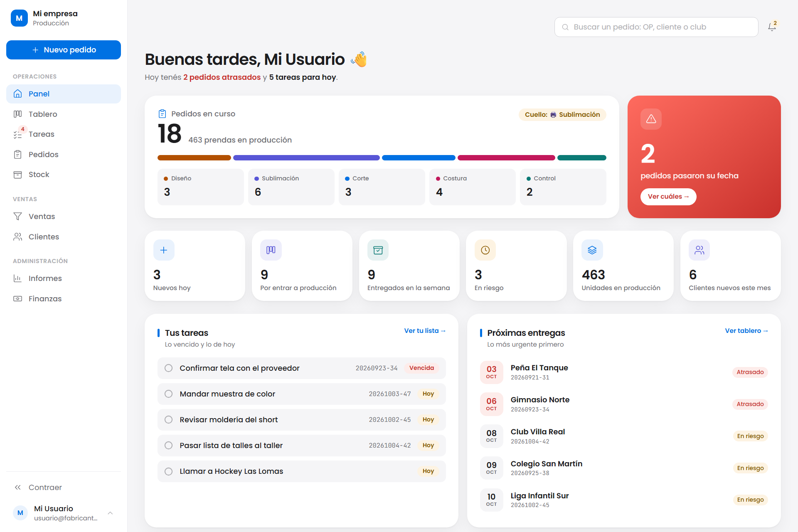The width and height of the screenshot is (798, 532).
Task: Click the search field for pedidos
Action: (x=656, y=27)
